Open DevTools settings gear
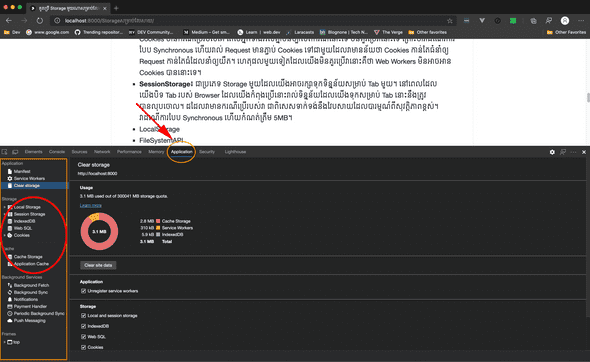Screen dimensions: 590x362 (552, 152)
